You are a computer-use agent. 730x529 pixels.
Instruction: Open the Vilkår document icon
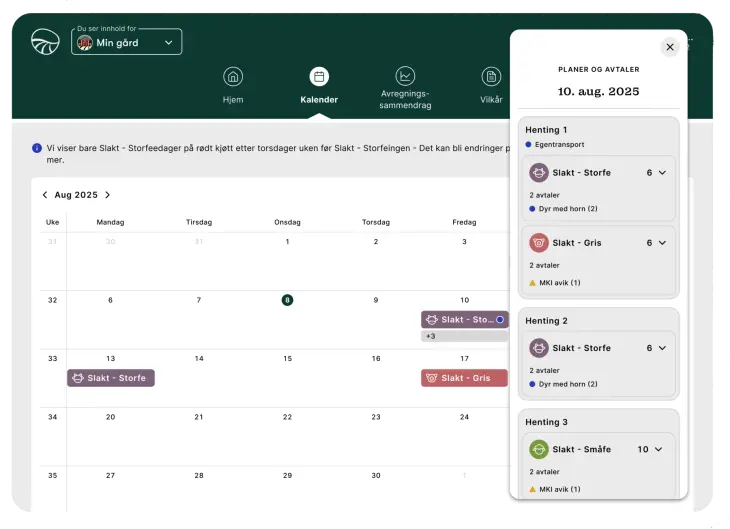tap(491, 77)
